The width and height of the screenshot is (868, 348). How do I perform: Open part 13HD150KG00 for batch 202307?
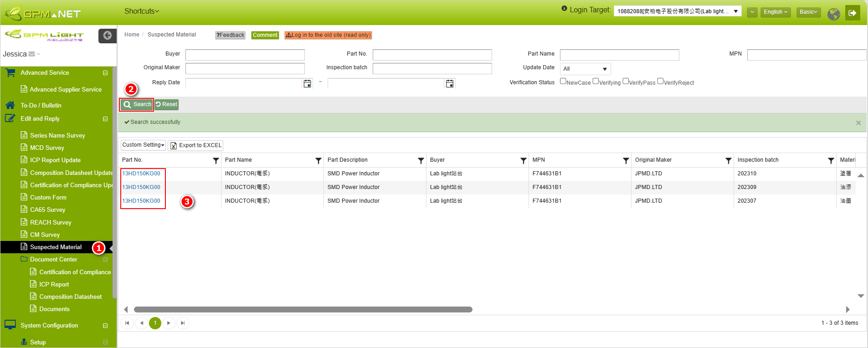[x=141, y=201]
